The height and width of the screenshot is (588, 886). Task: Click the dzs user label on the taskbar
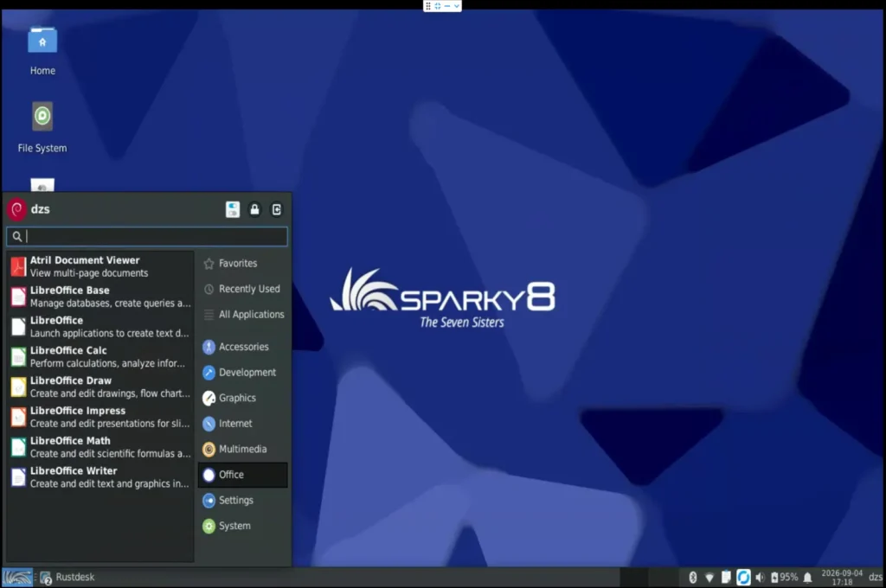[x=876, y=578]
